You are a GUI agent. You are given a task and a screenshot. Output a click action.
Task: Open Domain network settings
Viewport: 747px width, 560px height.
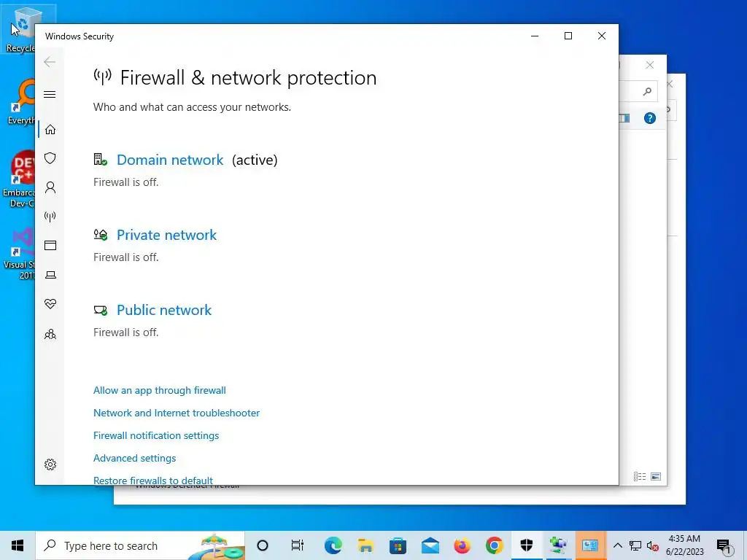pyautogui.click(x=170, y=160)
